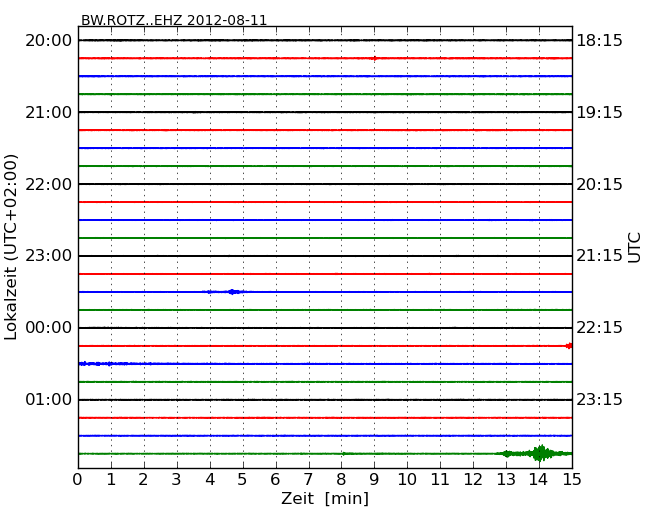Select the 21:15 UTC tick label

599,256
